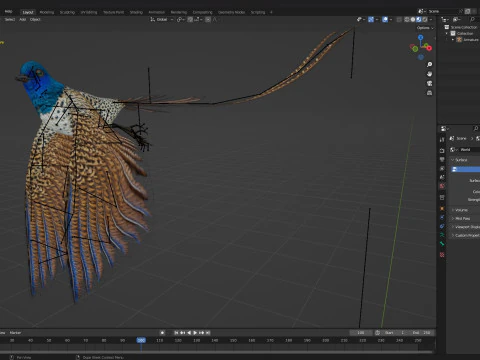The image size is (480, 360).
Task: Toggle proportional editing in the viewport header
Action: tap(208, 20)
